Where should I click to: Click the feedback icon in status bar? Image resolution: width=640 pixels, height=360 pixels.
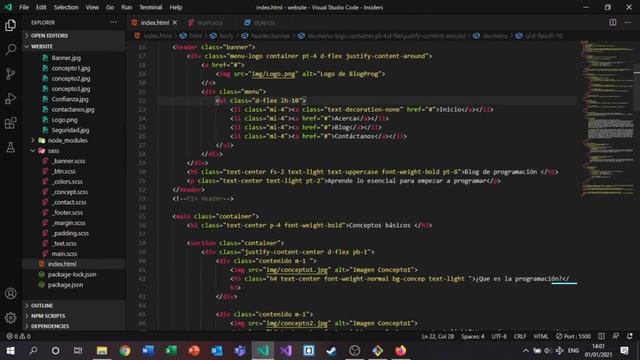[x=616, y=336]
